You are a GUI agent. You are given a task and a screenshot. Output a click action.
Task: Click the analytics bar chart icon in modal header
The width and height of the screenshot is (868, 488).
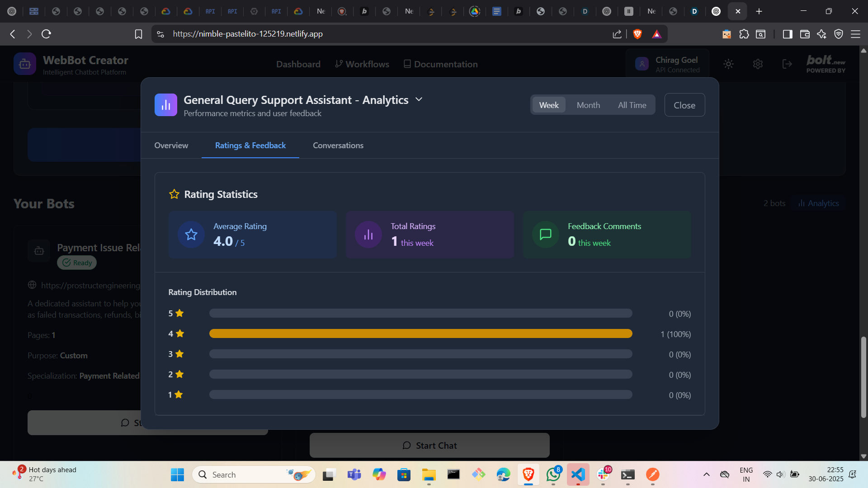click(x=165, y=105)
